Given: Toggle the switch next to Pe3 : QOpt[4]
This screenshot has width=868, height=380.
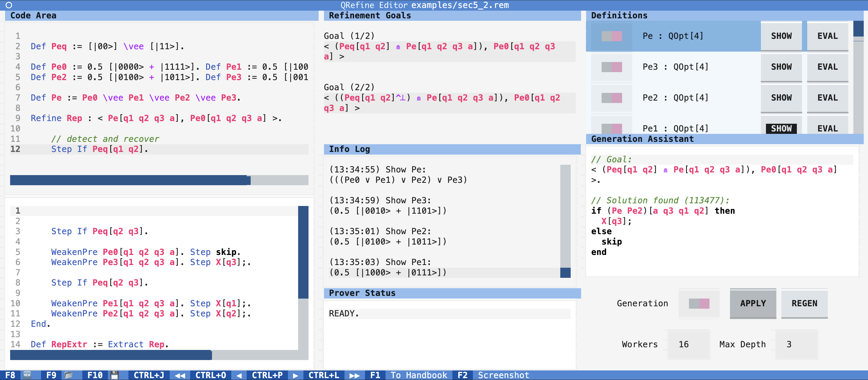Looking at the screenshot, I should [612, 67].
